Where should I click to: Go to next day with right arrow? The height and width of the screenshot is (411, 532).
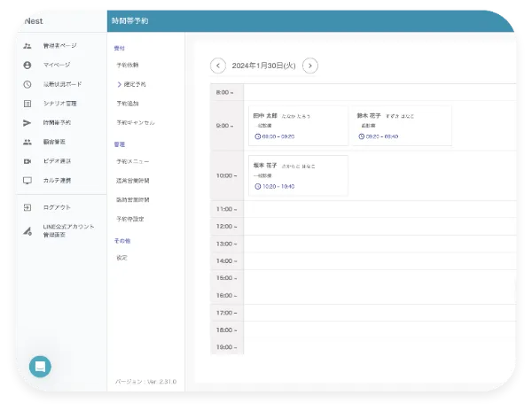point(309,66)
